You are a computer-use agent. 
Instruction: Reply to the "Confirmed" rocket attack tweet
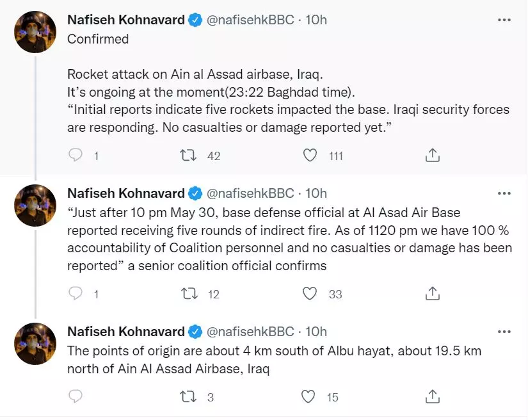(x=76, y=155)
